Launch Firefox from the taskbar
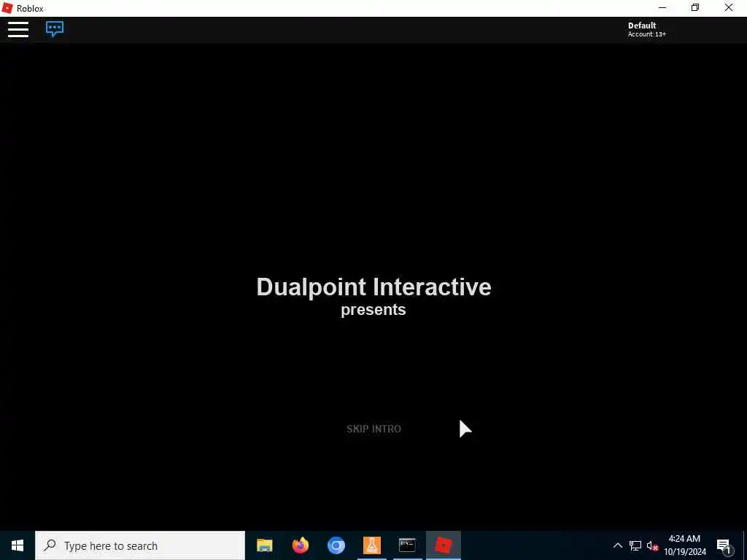Image resolution: width=747 pixels, height=560 pixels. point(300,545)
